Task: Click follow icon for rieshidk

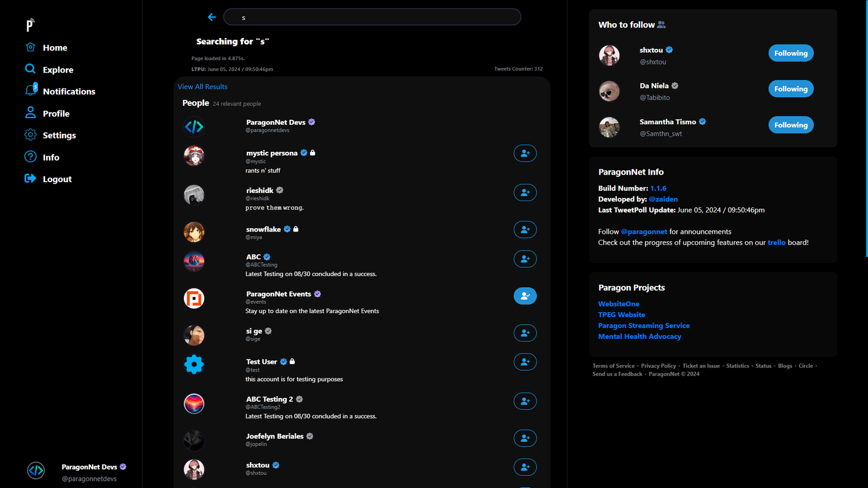Action: (525, 192)
